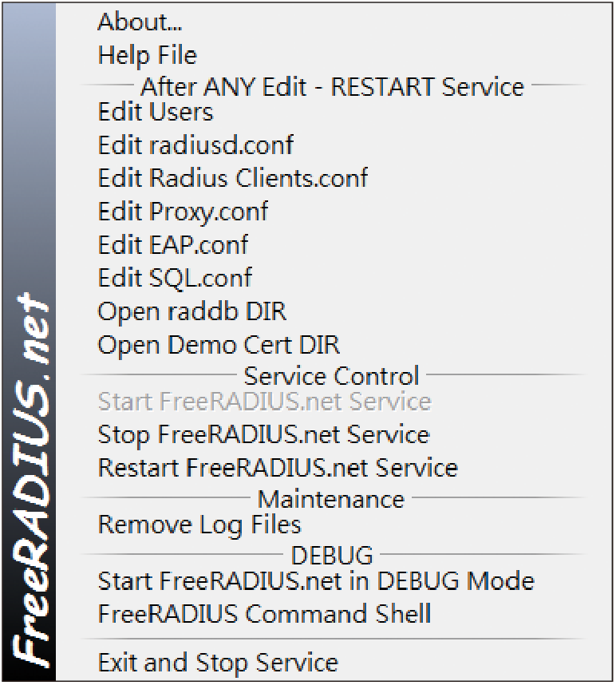The width and height of the screenshot is (616, 685).
Task: Launch FreeRADIUS Command Shell
Action: (x=334, y=615)
